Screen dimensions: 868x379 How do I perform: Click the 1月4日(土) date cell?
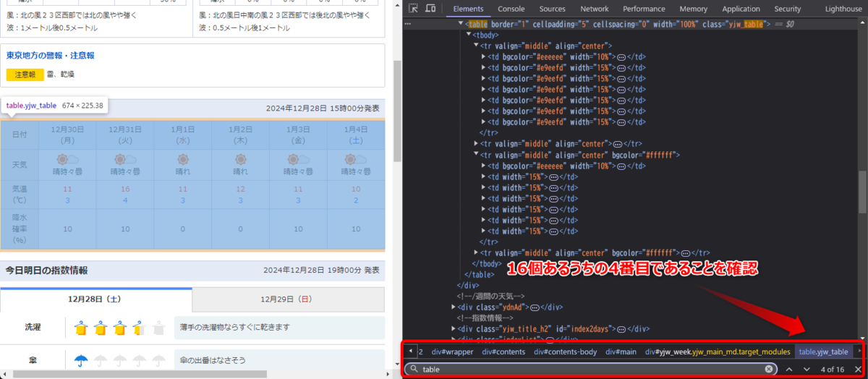tap(356, 134)
